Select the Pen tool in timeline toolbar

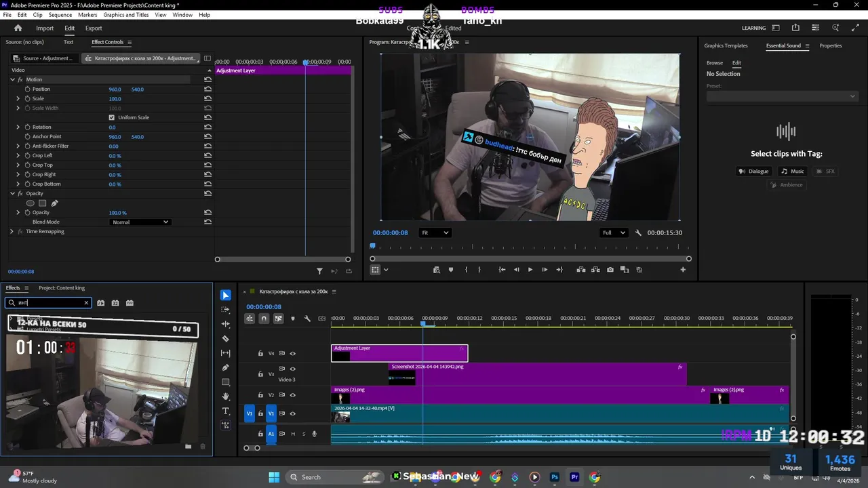(x=226, y=367)
